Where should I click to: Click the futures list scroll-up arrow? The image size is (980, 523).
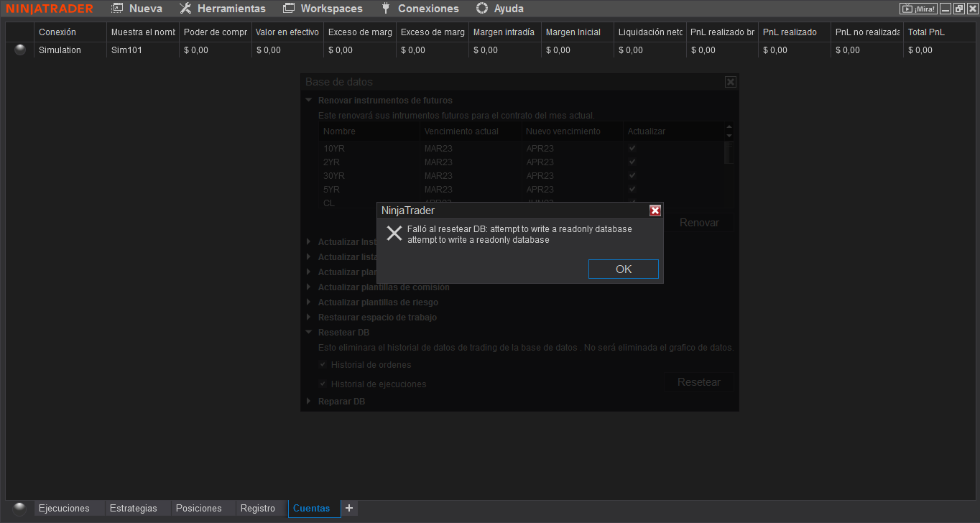729,127
